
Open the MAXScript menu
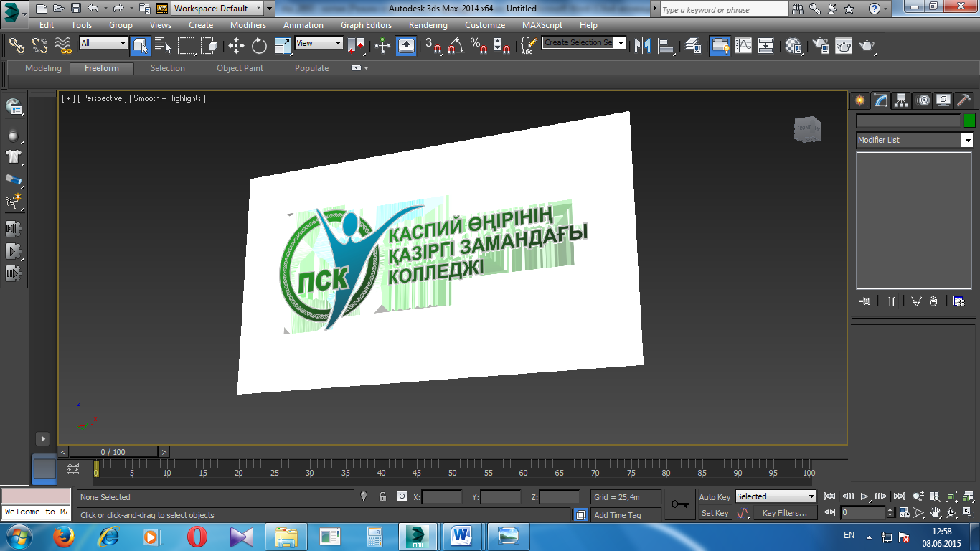click(x=542, y=24)
